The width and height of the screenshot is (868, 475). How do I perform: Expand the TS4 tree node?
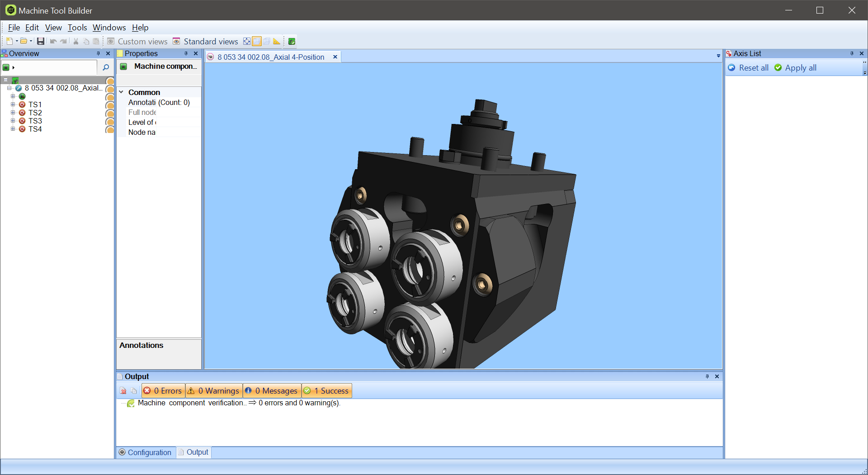[13, 129]
